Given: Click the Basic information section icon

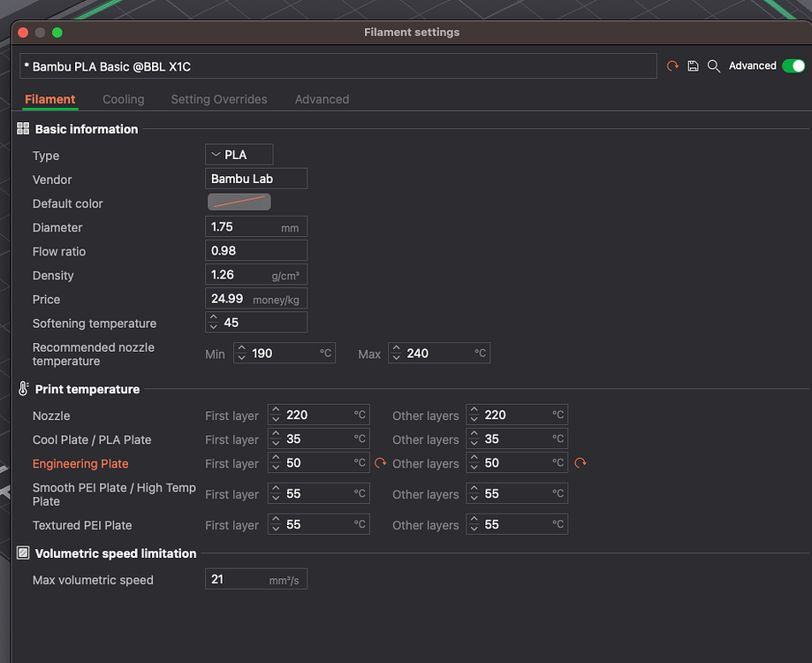Looking at the screenshot, I should [23, 128].
